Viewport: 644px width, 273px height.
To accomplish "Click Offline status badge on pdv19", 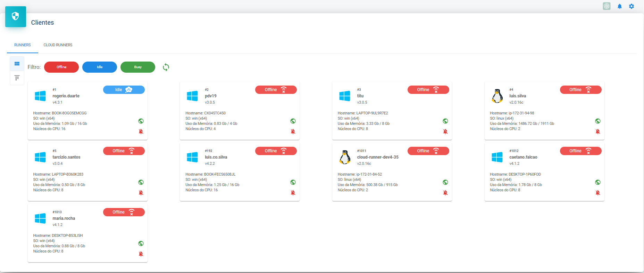I will 276,90.
